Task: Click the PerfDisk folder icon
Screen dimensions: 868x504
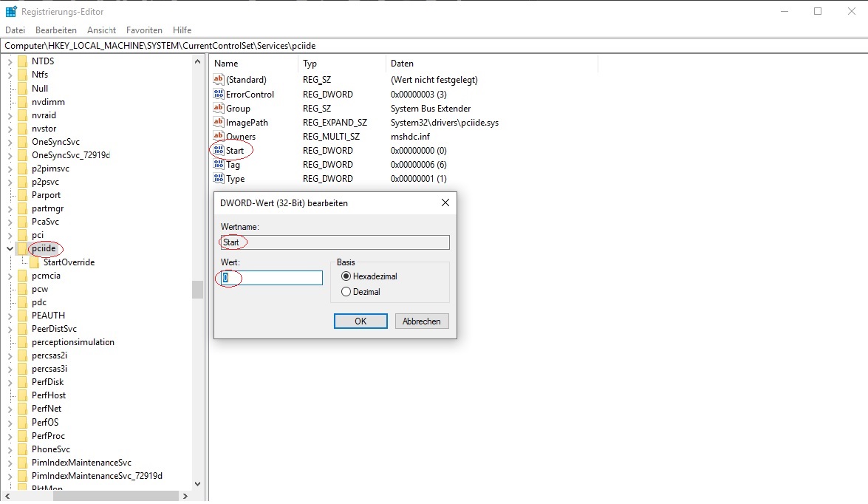Action: (22, 381)
